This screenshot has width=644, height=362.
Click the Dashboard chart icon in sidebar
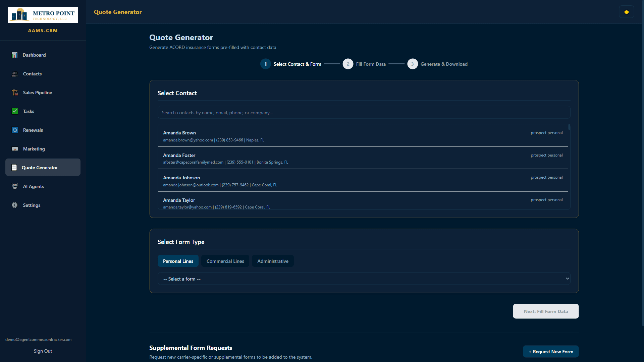pyautogui.click(x=15, y=55)
